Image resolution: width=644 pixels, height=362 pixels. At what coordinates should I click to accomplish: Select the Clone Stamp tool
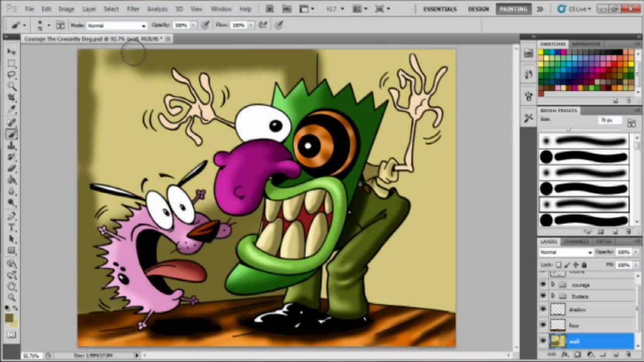pyautogui.click(x=12, y=146)
